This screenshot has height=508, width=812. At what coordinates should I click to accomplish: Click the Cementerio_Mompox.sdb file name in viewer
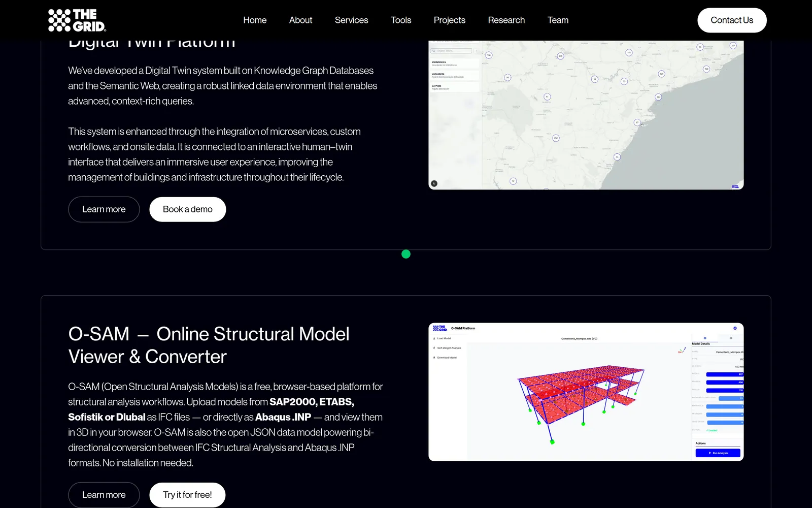(579, 338)
